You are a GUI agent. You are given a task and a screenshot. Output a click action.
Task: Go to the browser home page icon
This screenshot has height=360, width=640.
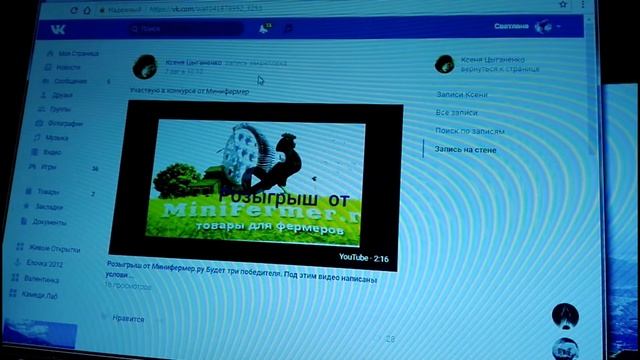coord(87,10)
